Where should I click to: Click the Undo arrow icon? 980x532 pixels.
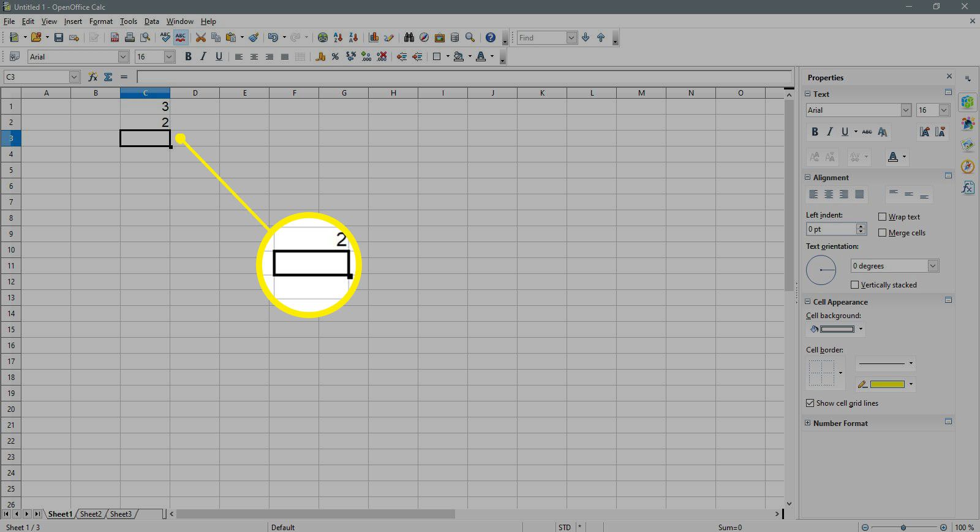pyautogui.click(x=273, y=38)
